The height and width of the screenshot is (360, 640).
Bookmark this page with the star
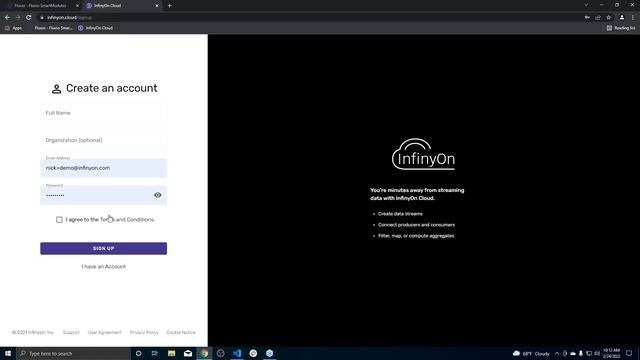click(x=609, y=18)
